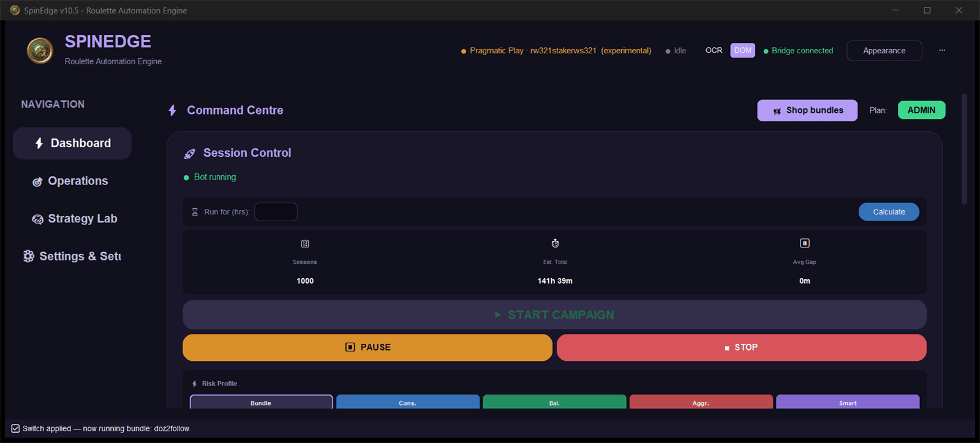
Task: Click the vertical scrollbar on the right
Action: click(964, 149)
